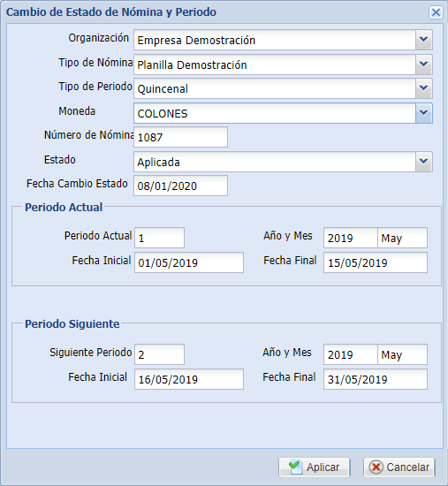Click Periodo Actual month field May
The width and height of the screenshot is (448, 486).
click(402, 238)
